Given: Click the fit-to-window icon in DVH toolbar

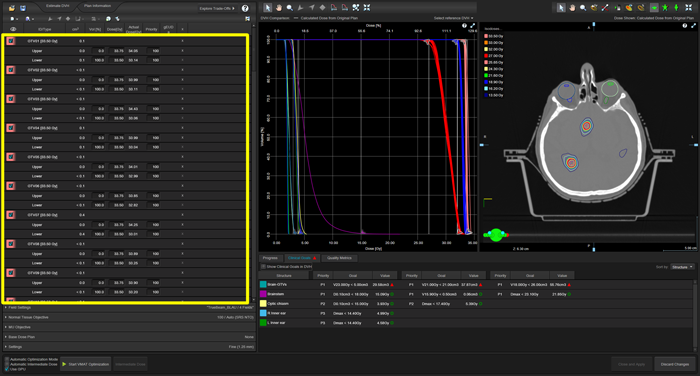Looking at the screenshot, I should coord(367,8).
